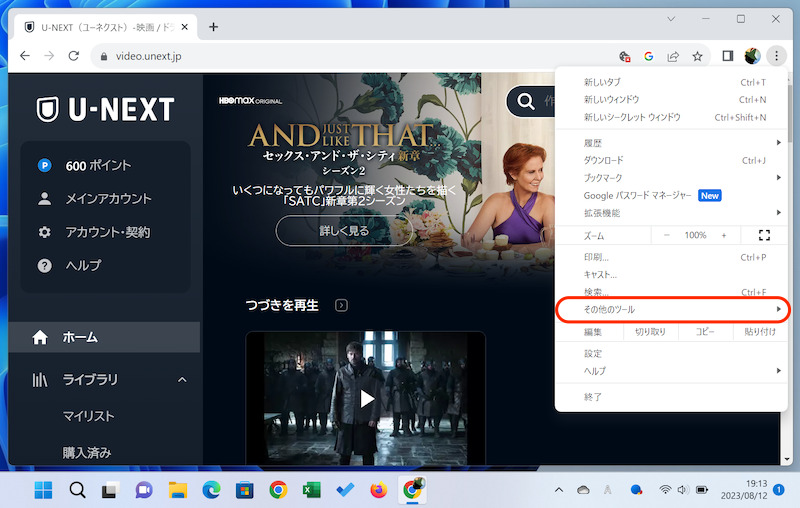
Task: Open つづきを再生 arrow icon
Action: [x=341, y=306]
